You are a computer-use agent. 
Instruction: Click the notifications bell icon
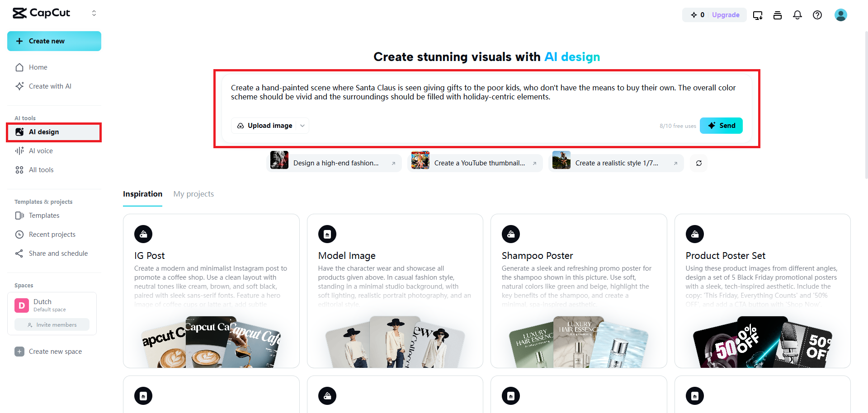[797, 15]
